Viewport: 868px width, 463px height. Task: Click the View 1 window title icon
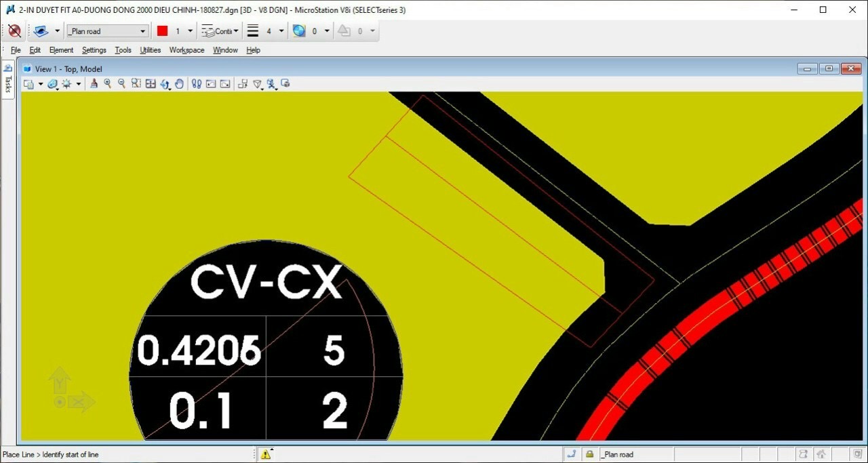[x=27, y=68]
